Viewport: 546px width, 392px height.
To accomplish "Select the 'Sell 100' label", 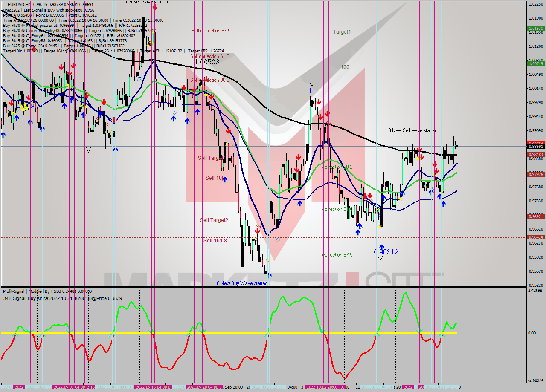I will click(x=215, y=178).
